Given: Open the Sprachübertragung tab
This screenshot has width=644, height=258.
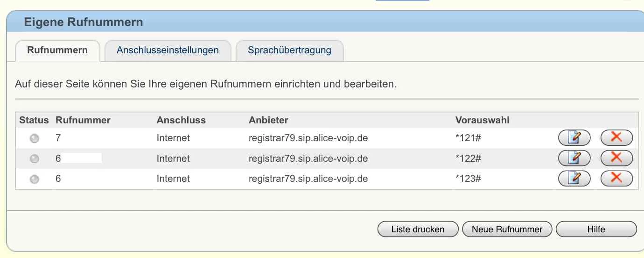Looking at the screenshot, I should pos(289,50).
